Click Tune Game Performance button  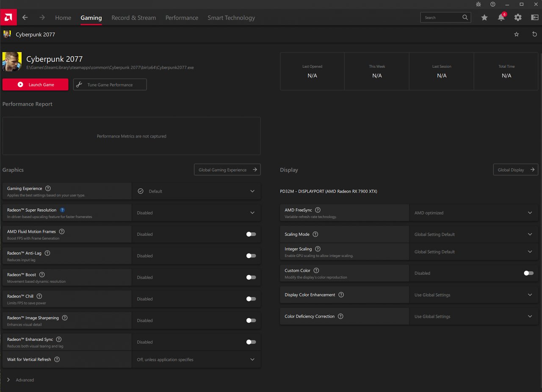110,85
